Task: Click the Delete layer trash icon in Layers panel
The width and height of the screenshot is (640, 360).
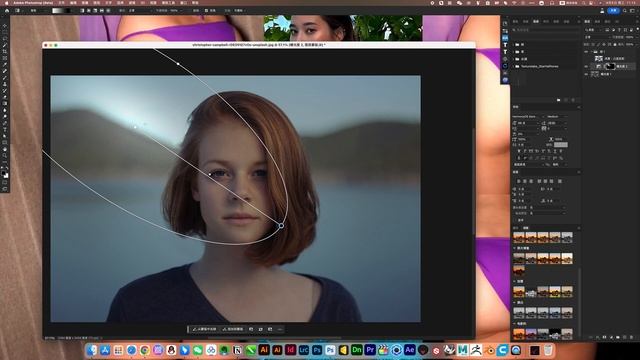Action: (631, 337)
